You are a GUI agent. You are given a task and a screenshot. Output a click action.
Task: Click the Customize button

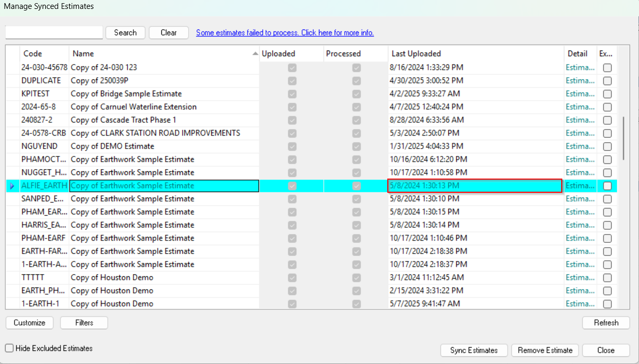click(x=29, y=323)
